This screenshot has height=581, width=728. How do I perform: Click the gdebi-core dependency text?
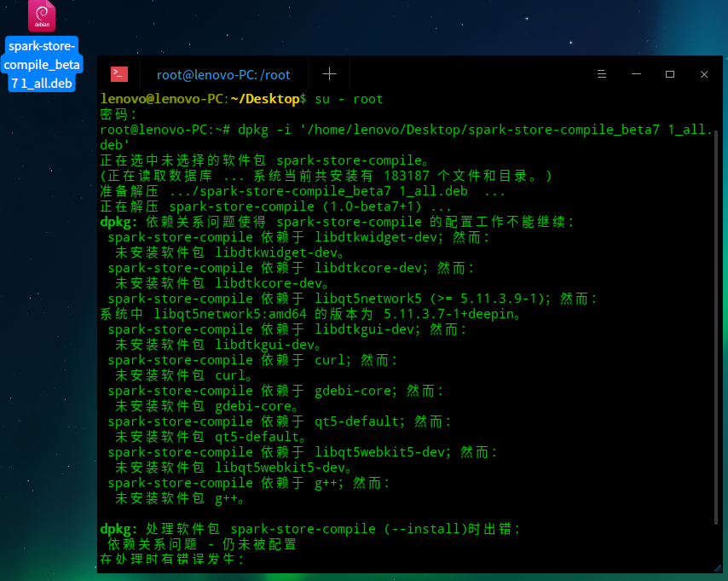click(275, 391)
